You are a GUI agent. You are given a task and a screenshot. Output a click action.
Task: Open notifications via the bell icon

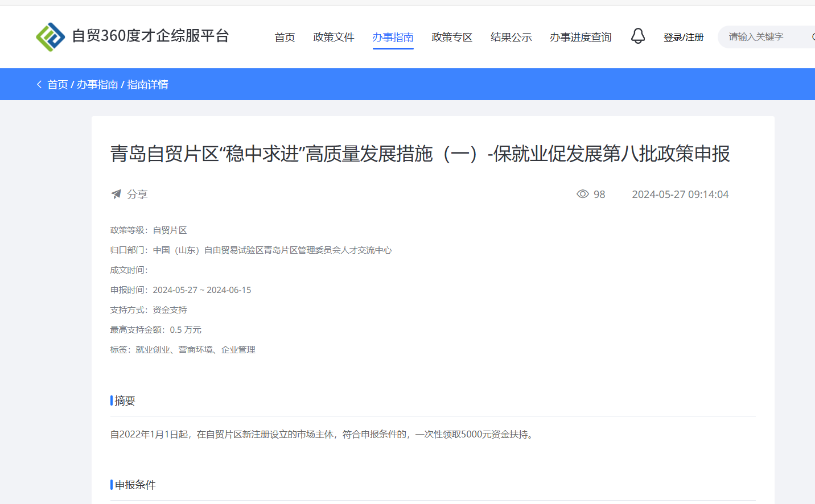637,36
